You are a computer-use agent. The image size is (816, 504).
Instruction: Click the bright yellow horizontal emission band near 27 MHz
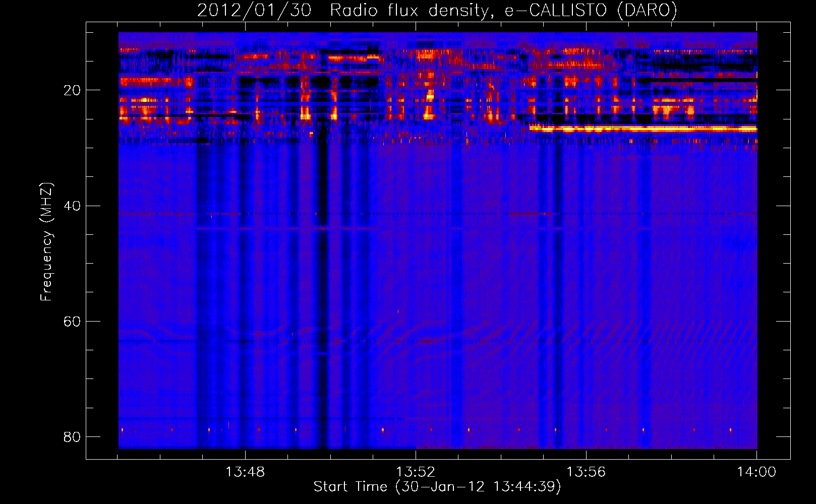click(643, 129)
